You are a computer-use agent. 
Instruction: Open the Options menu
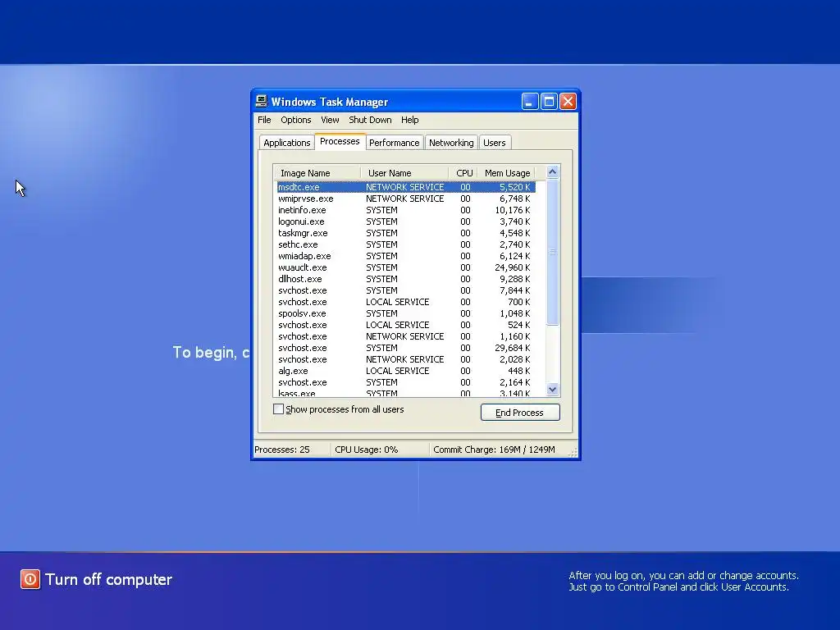click(295, 120)
